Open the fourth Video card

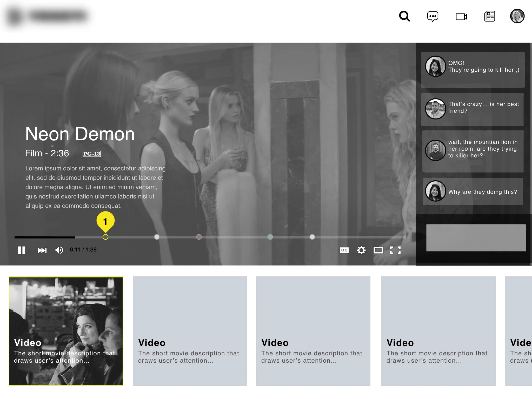tap(438, 331)
